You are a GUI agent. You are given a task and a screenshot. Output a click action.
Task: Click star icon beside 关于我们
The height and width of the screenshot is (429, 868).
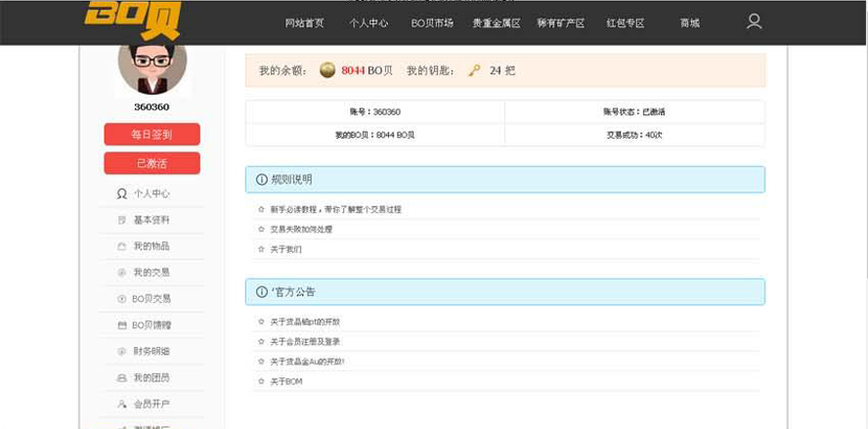click(261, 249)
